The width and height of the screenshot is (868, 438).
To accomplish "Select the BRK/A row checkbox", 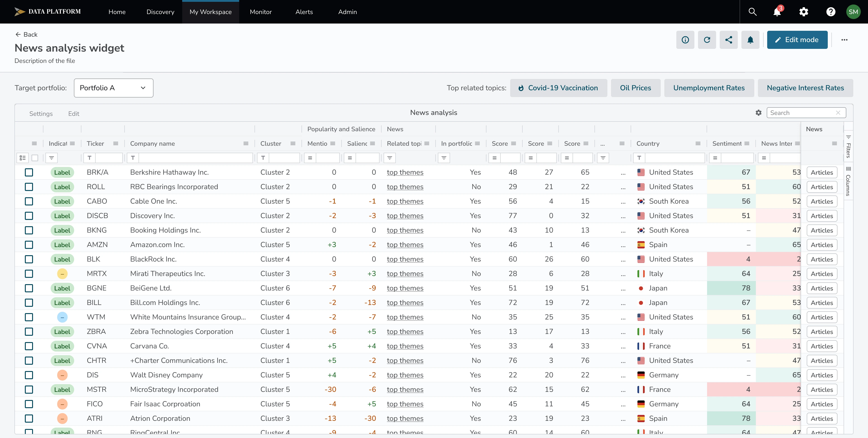I will (29, 172).
